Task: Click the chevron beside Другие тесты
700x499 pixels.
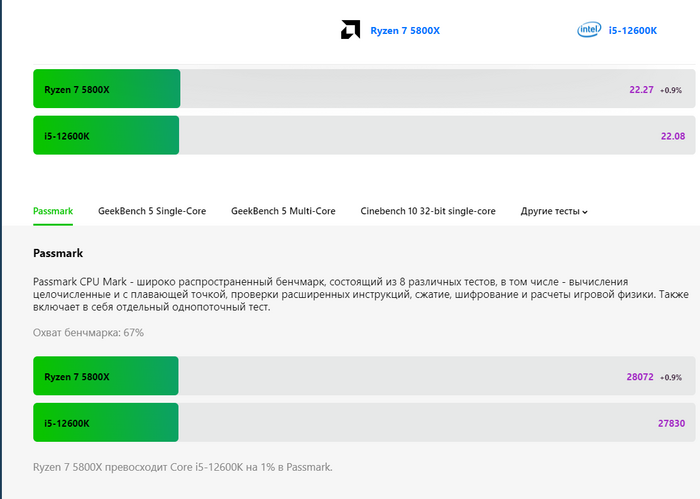Action: 585,212
